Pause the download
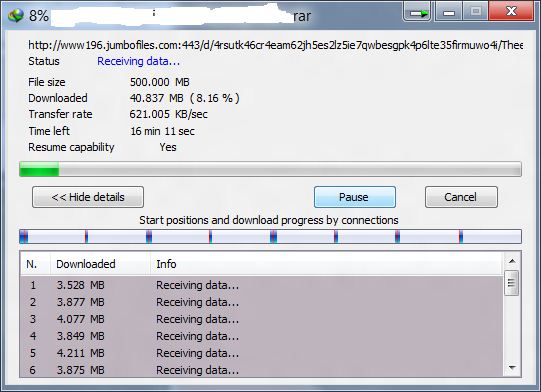 tap(355, 197)
